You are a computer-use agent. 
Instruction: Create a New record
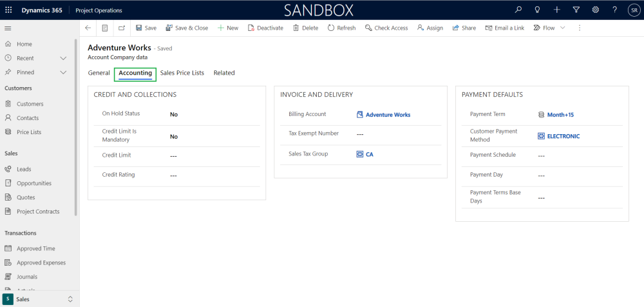click(227, 28)
